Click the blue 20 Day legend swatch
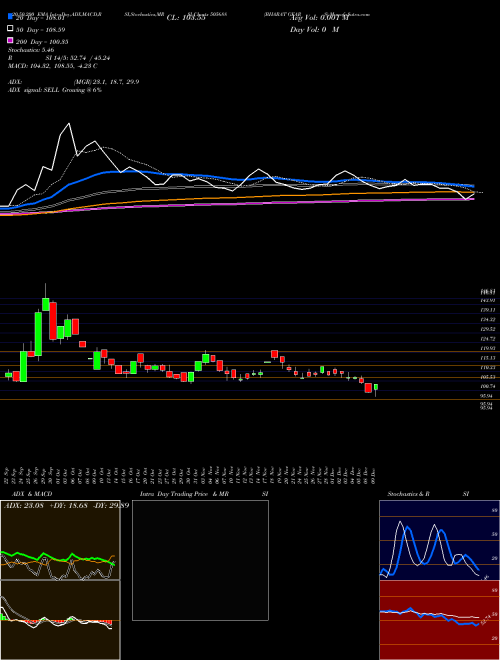 click(11, 17)
